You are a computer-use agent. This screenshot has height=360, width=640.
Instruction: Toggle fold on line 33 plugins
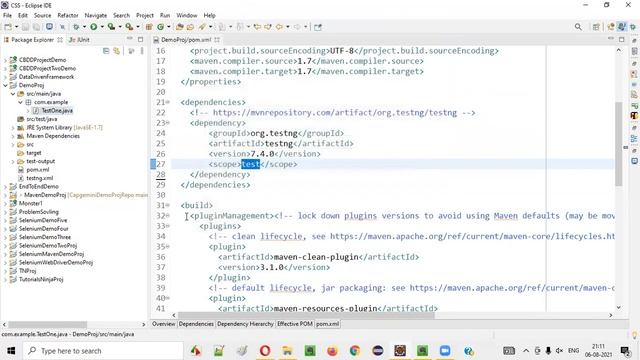coord(168,226)
